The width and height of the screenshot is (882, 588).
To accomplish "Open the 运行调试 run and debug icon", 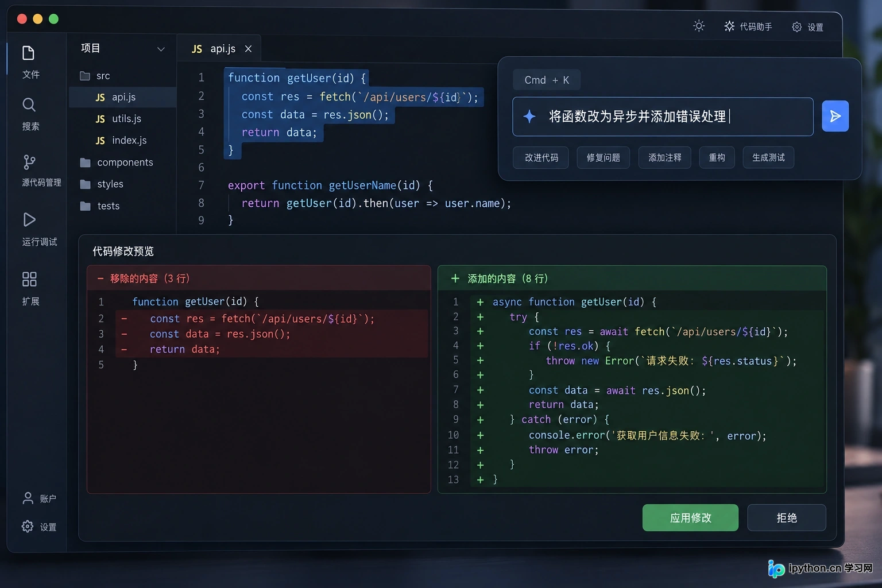I will [x=29, y=219].
